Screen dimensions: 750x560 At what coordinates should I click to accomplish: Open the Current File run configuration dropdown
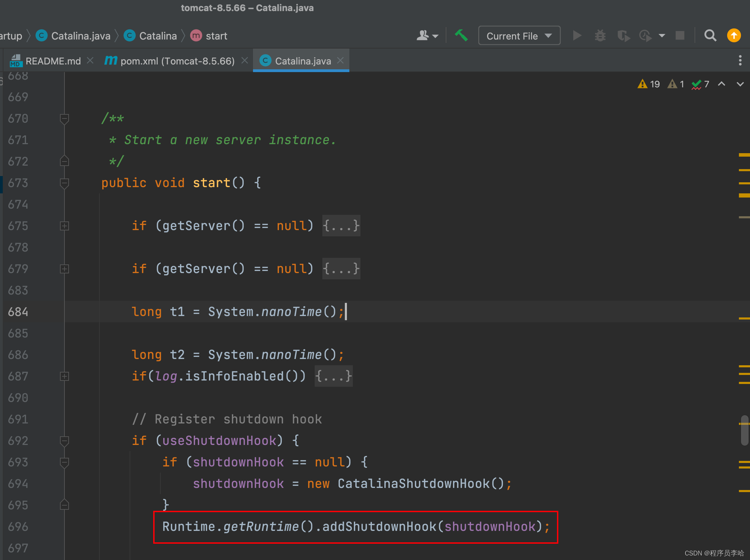[519, 36]
